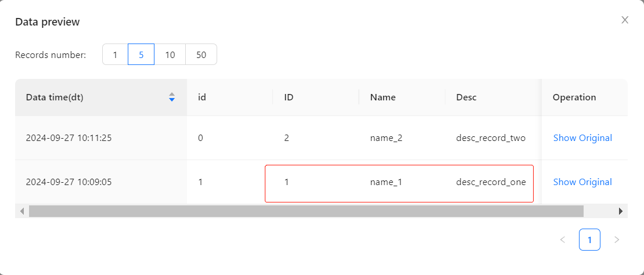Show Original for name_2 record

[x=582, y=138]
